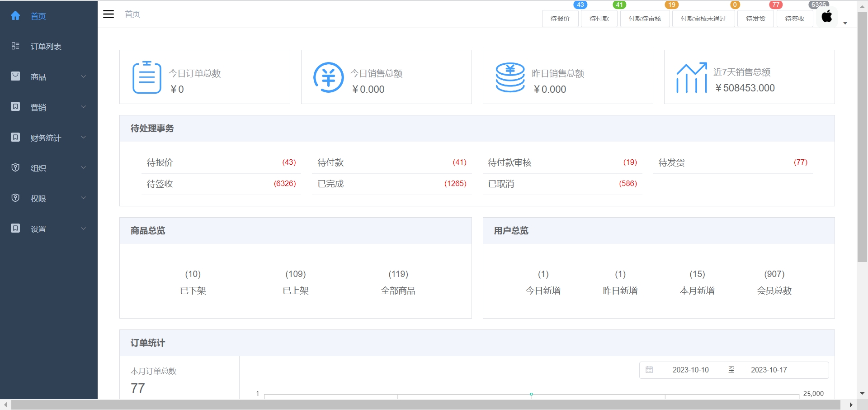This screenshot has width=868, height=410.
Task: Click the green 41 badge
Action: (619, 5)
